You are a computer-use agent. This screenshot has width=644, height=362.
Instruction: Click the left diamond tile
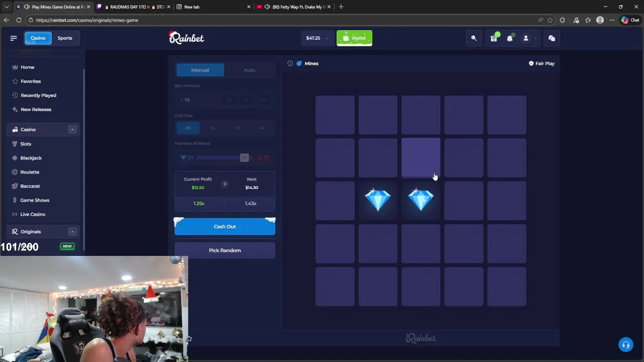[x=378, y=200]
